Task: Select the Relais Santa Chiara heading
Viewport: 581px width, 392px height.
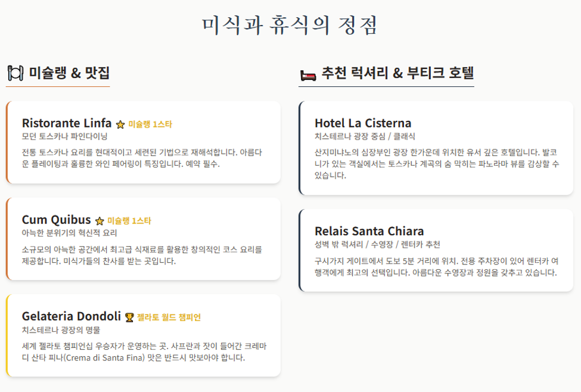Action: click(369, 231)
